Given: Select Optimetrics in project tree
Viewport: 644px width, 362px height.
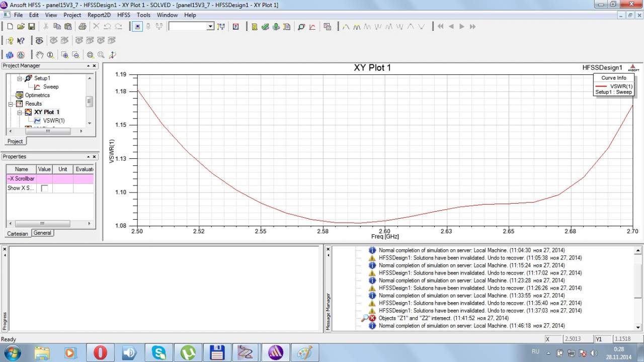Looking at the screenshot, I should click(37, 95).
